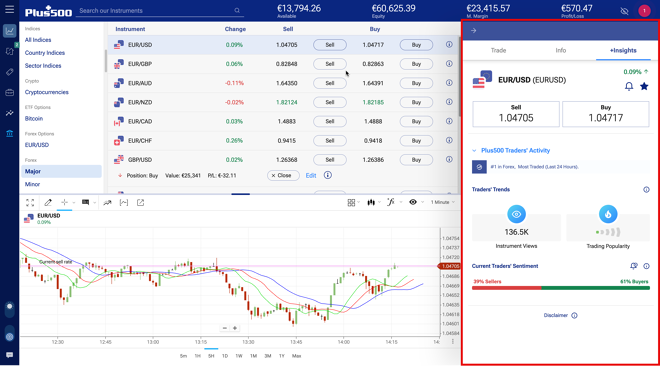660x366 pixels.
Task: Open the chat support icon
Action: pos(9,355)
